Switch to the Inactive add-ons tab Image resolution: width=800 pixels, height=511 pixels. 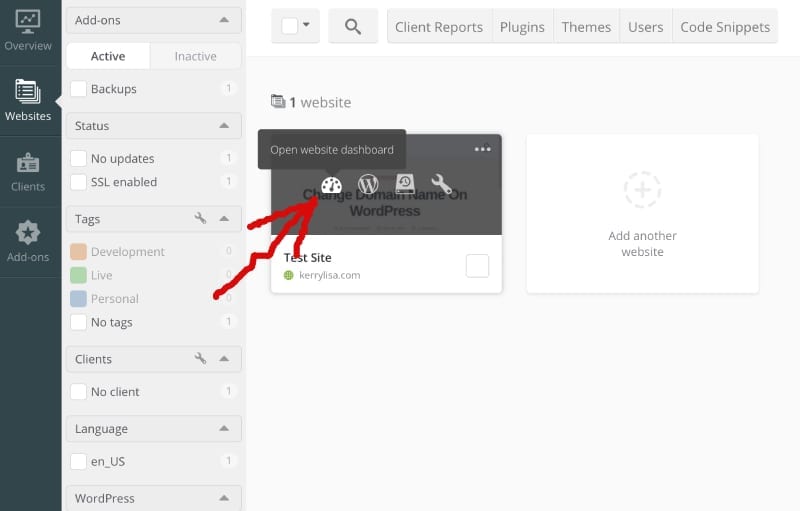(x=195, y=56)
